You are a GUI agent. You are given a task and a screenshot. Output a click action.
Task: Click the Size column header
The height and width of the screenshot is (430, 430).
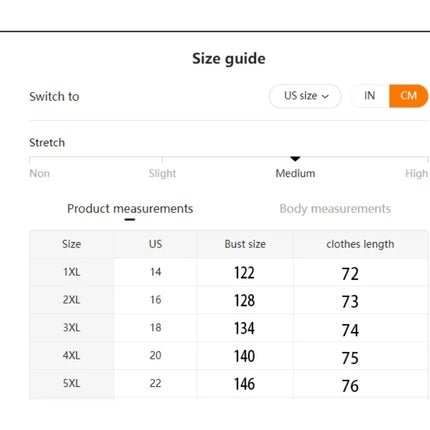tap(71, 244)
